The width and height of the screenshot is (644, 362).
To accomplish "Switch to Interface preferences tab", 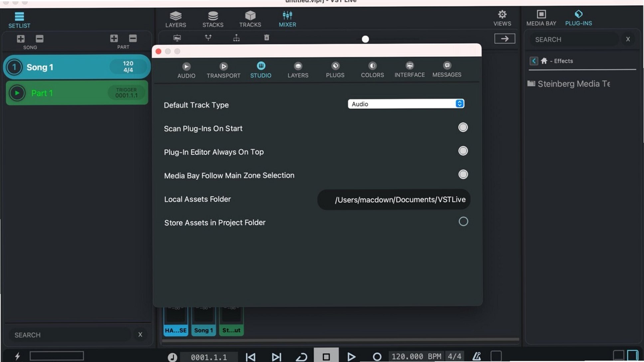I will [409, 70].
